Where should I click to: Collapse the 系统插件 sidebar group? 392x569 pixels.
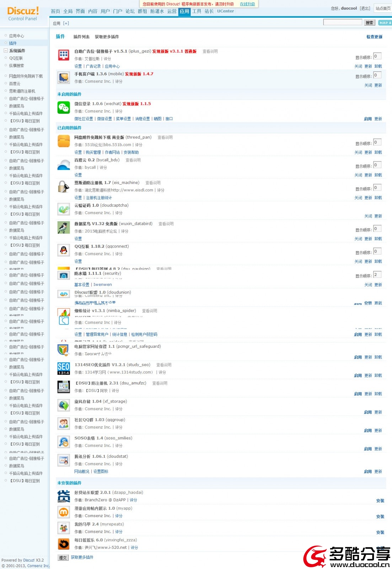click(6, 51)
